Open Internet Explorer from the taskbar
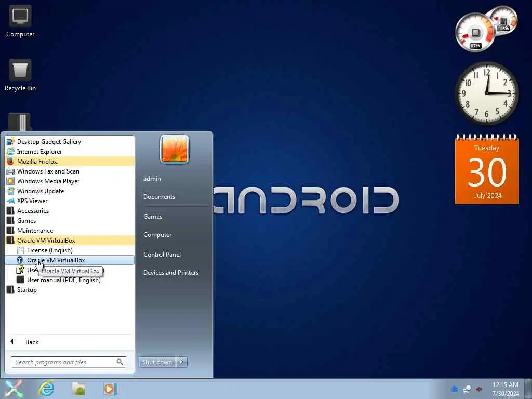 pos(46,389)
